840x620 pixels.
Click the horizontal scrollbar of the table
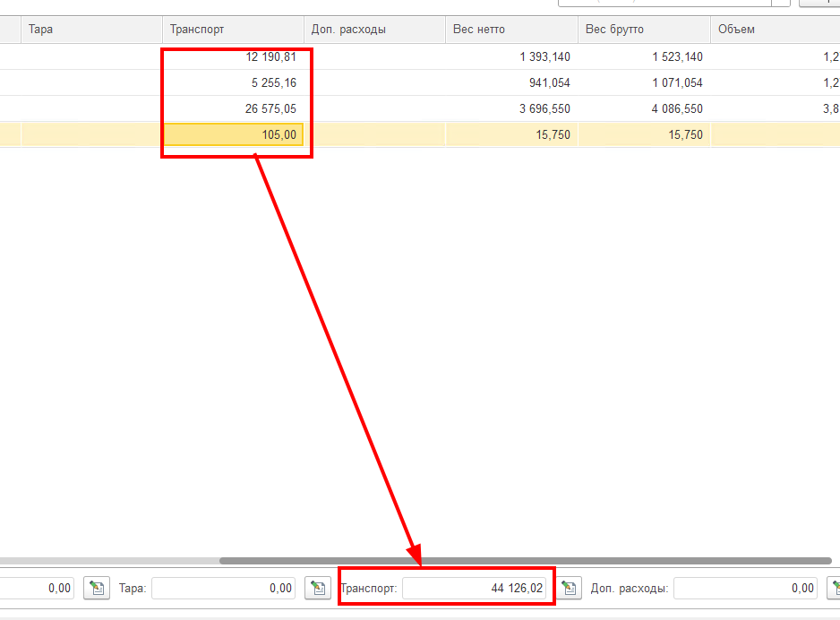tap(525, 561)
